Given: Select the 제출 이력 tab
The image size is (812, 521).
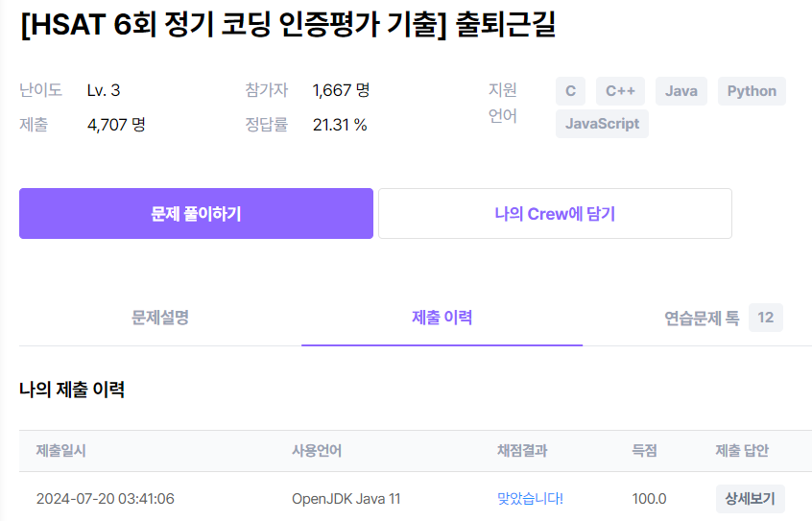Looking at the screenshot, I should coord(442,318).
